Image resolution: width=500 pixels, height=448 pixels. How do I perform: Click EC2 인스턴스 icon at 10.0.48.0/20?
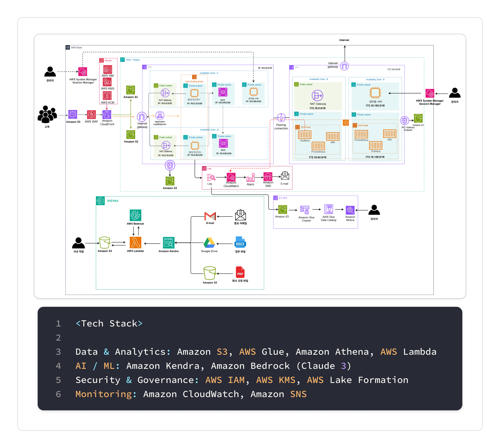coord(195,146)
